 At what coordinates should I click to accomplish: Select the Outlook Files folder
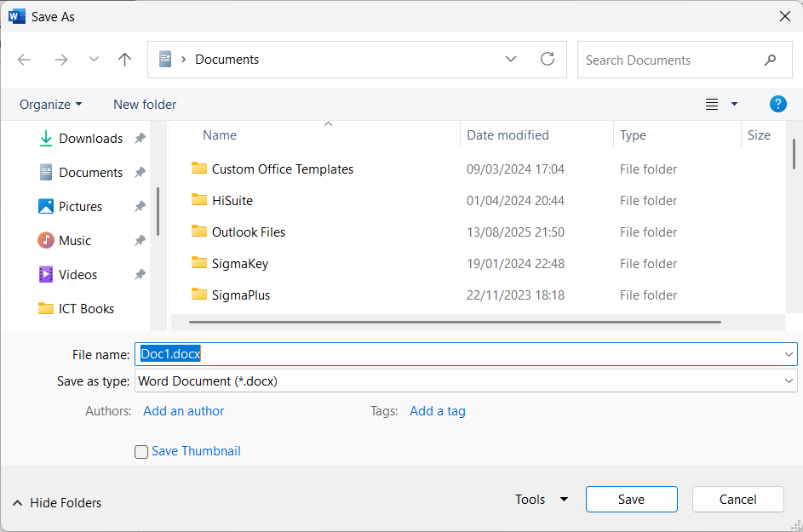(249, 232)
